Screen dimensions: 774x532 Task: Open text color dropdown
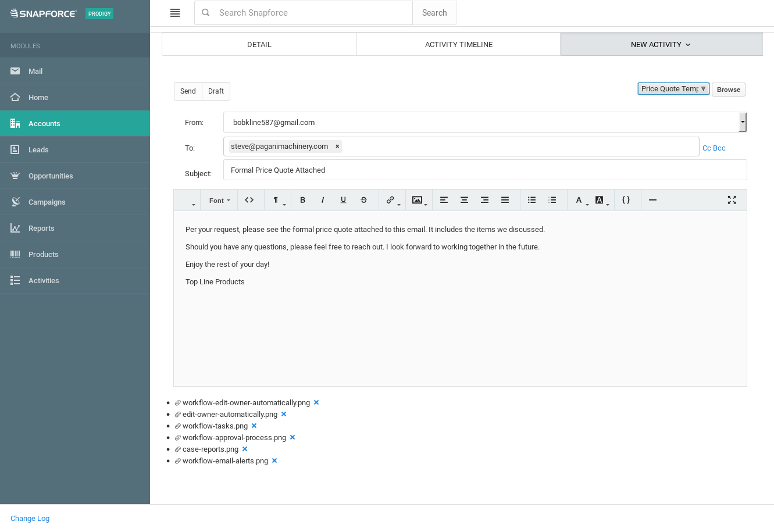(x=582, y=200)
